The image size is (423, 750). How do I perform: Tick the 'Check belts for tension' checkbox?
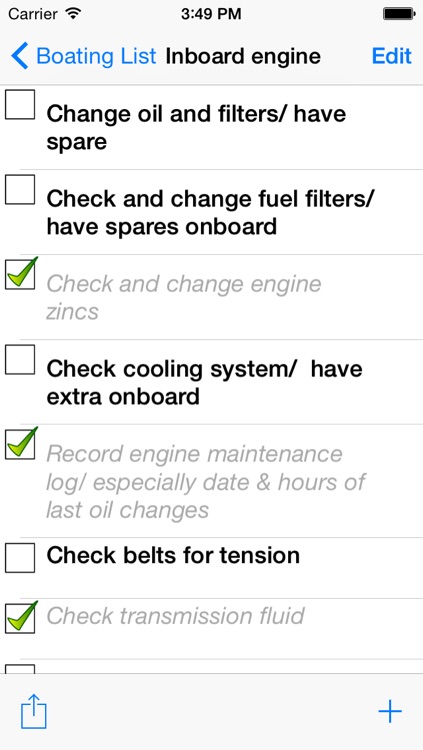(20, 558)
